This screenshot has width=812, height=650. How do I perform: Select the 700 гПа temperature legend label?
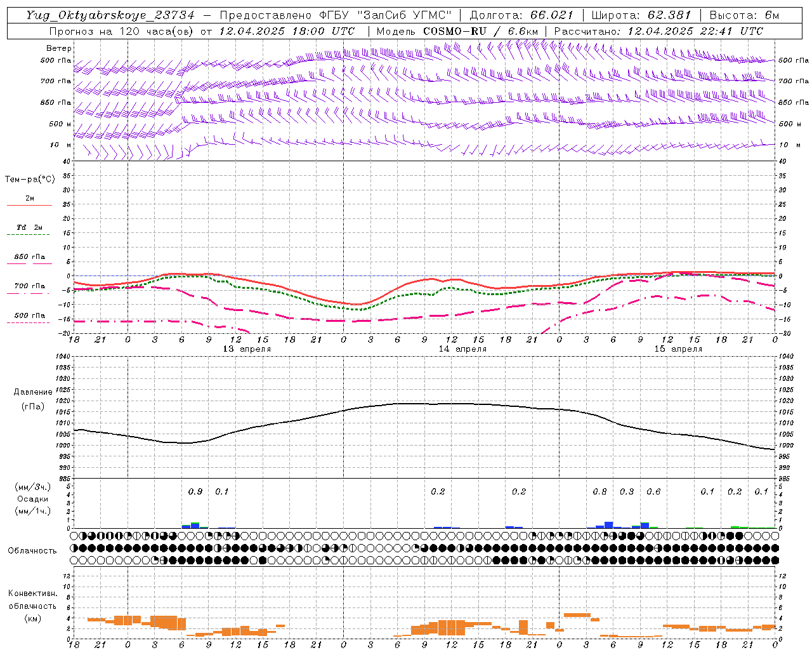(x=30, y=286)
